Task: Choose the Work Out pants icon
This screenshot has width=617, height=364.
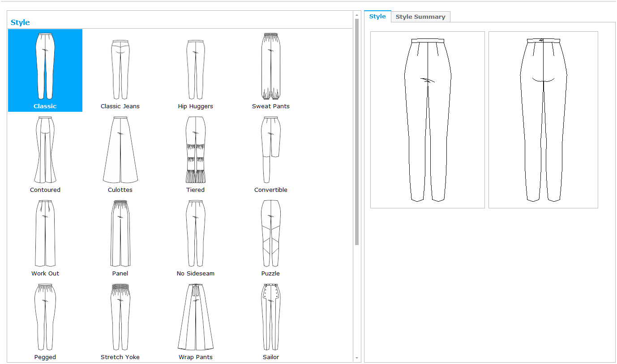Action: (x=45, y=233)
